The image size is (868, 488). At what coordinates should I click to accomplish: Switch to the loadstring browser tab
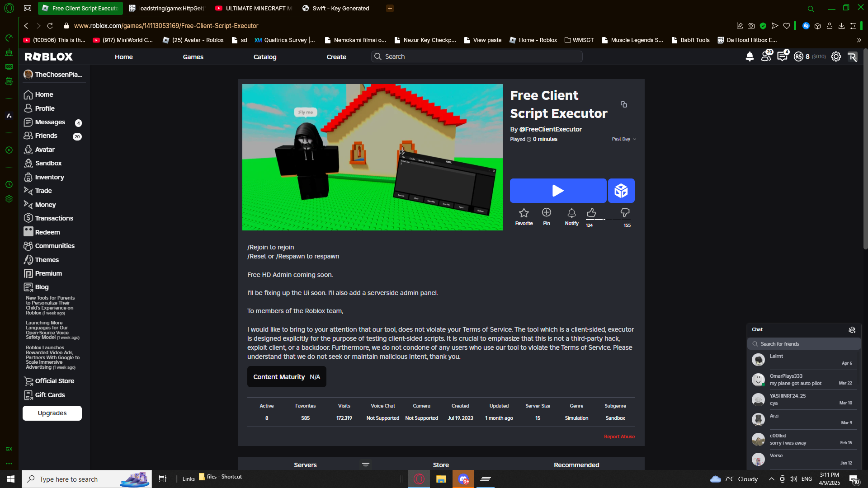pos(166,8)
